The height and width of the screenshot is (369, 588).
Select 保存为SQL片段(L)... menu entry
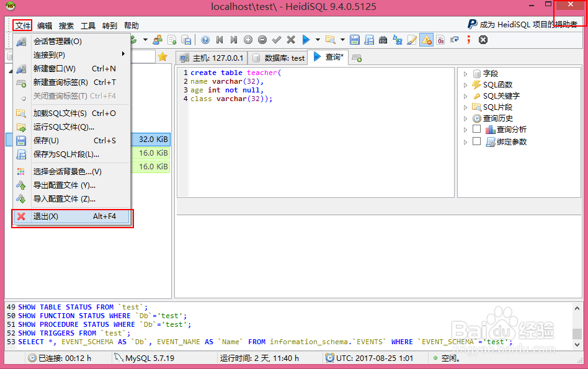coord(72,154)
